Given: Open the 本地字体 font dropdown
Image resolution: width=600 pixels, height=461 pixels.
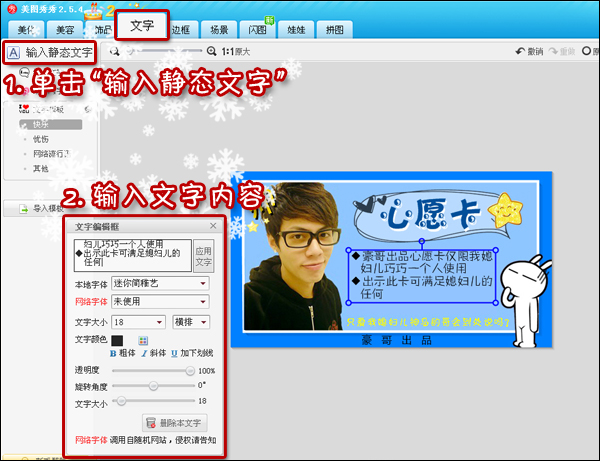Looking at the screenshot, I should (x=160, y=283).
